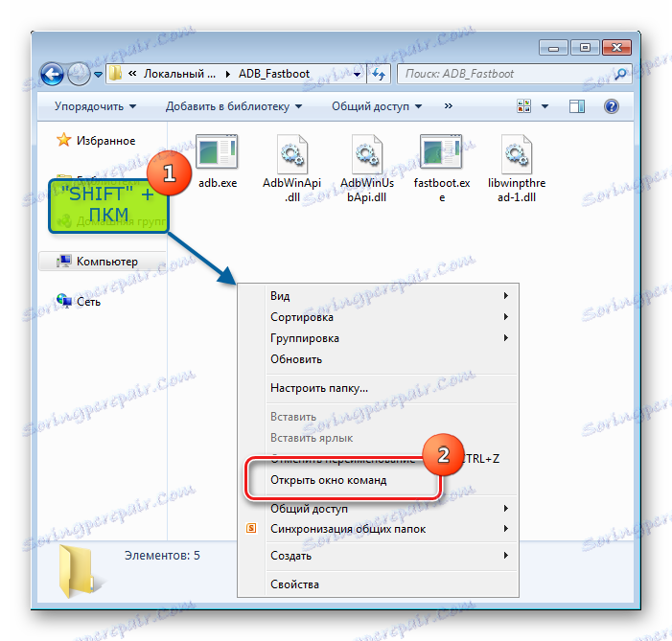
Task: Open the Сортировка submenu
Action: coord(379,317)
